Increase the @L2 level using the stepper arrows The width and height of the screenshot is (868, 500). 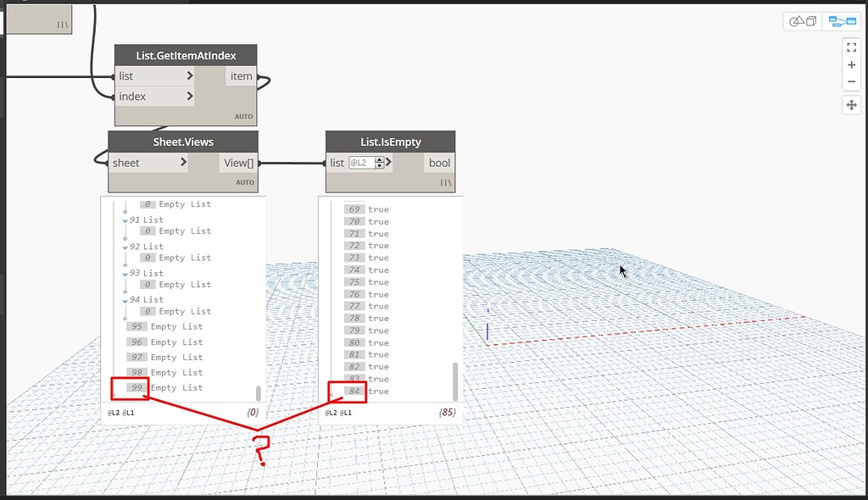[379, 159]
